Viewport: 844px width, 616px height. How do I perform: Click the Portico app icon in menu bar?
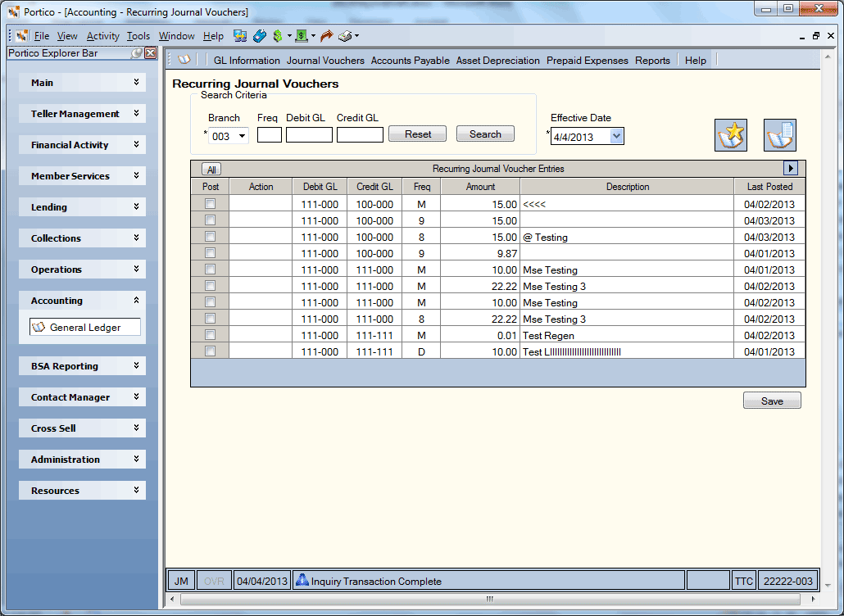[21, 36]
